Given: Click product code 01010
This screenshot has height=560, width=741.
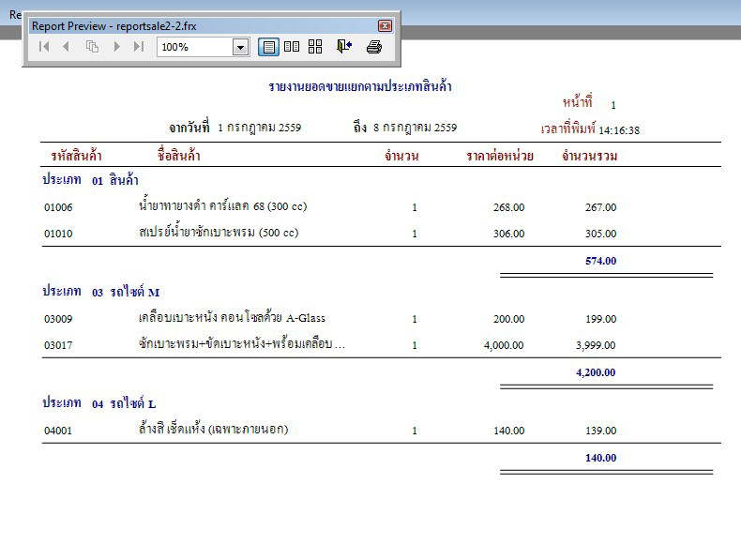Looking at the screenshot, I should tap(58, 234).
